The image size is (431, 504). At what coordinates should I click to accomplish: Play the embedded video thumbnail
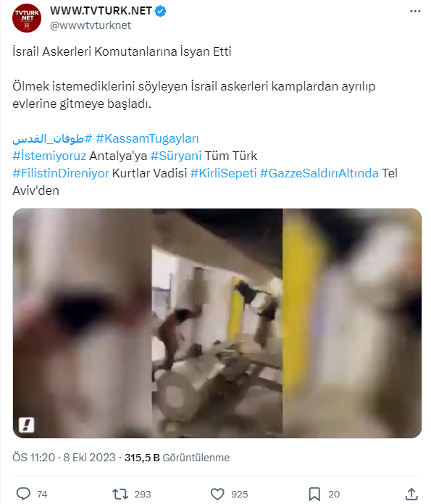click(217, 323)
